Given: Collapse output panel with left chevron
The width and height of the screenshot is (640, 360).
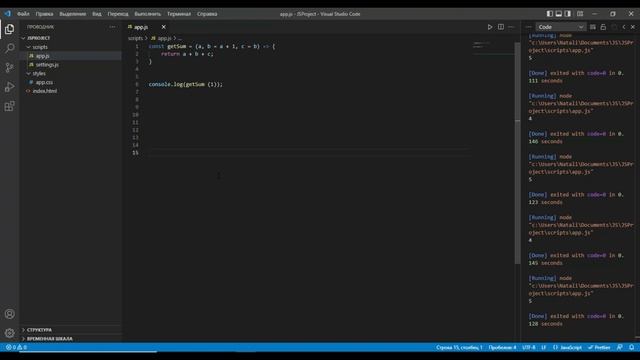Looking at the screenshot, I should [x=624, y=27].
